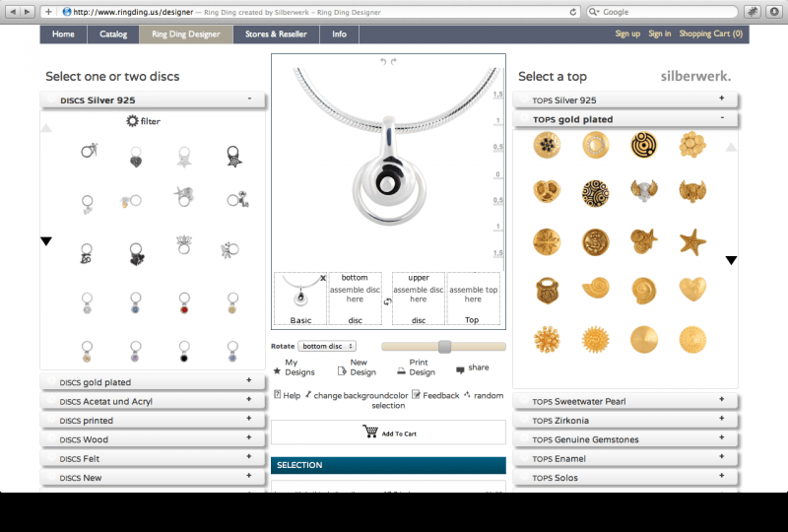Open the Info tab
788x532 pixels.
[x=339, y=34]
